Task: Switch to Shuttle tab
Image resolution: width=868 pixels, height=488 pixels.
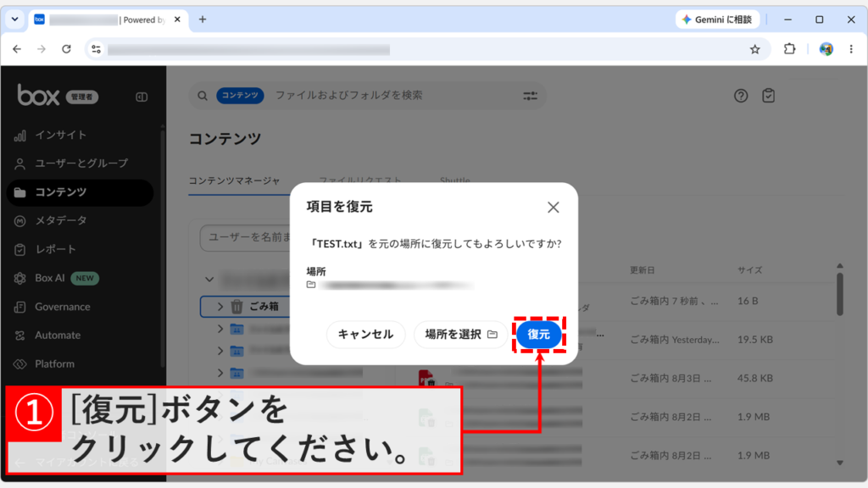Action: (454, 180)
